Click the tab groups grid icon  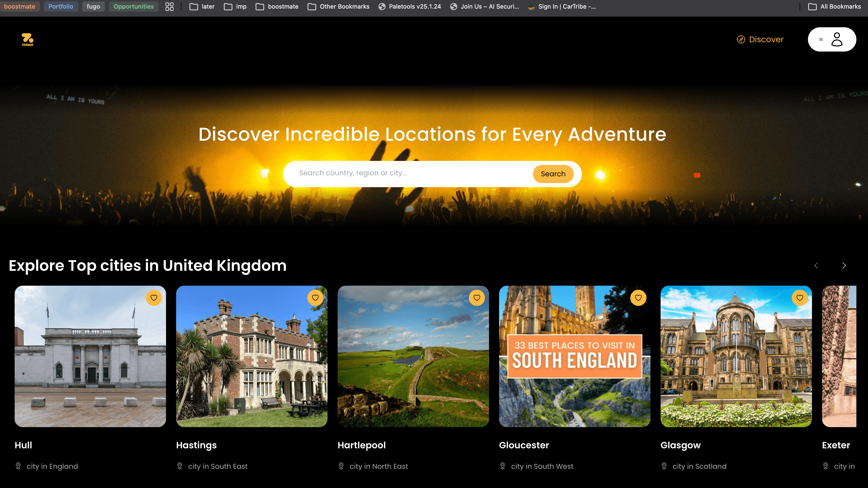[170, 6]
